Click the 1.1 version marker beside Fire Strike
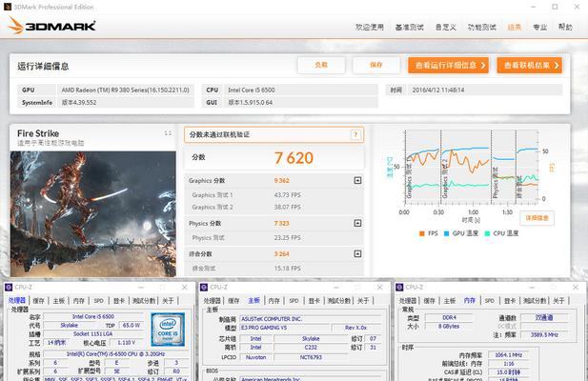The width and height of the screenshot is (588, 381). click(x=168, y=133)
